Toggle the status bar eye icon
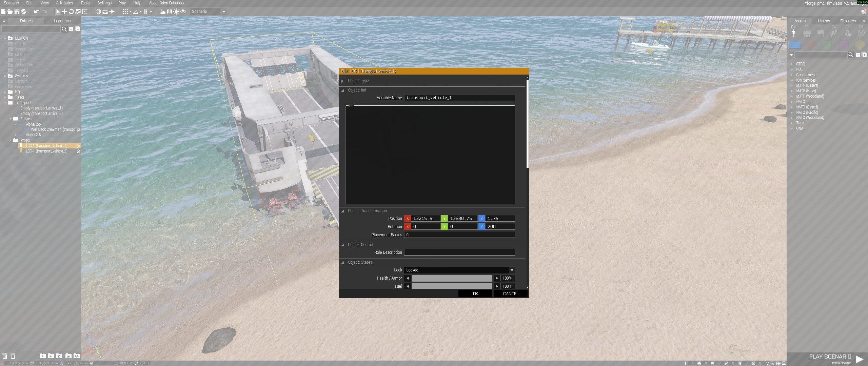The width and height of the screenshot is (868, 366). click(x=92, y=363)
